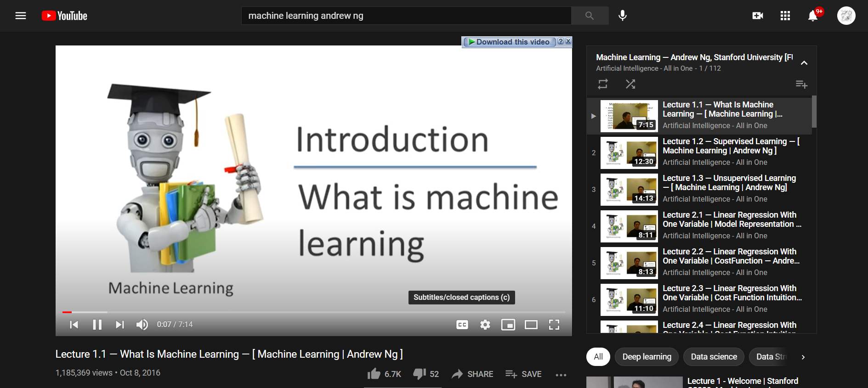Open Artificial Intelligence - All in One channel
868x388 pixels.
pyautogui.click(x=644, y=68)
